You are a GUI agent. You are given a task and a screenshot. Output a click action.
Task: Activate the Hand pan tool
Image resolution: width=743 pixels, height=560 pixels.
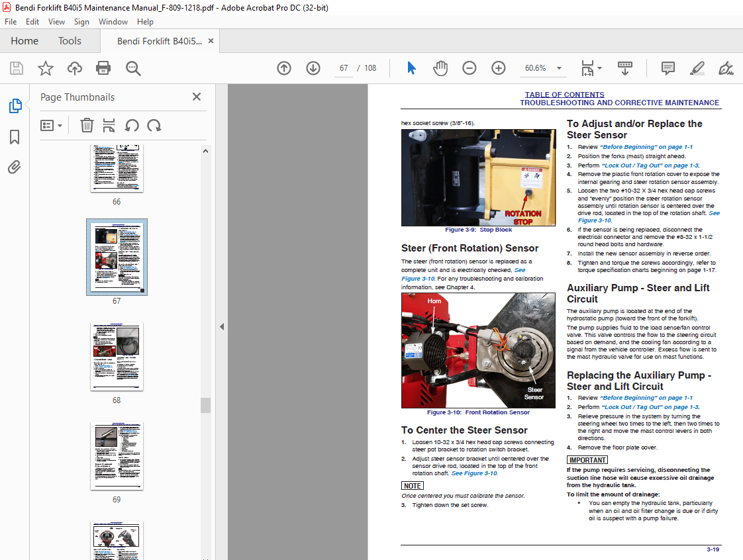click(x=440, y=68)
